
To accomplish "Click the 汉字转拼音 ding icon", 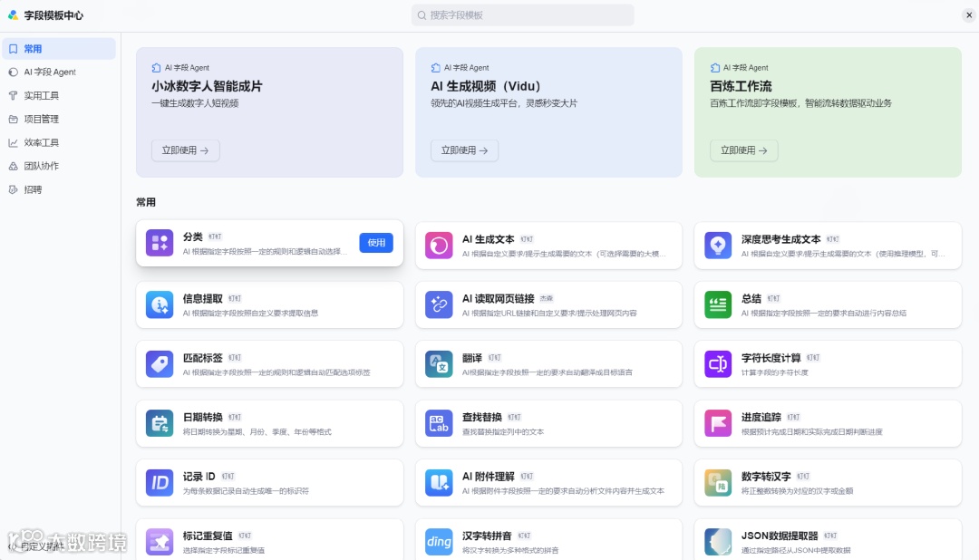I will (x=439, y=542).
